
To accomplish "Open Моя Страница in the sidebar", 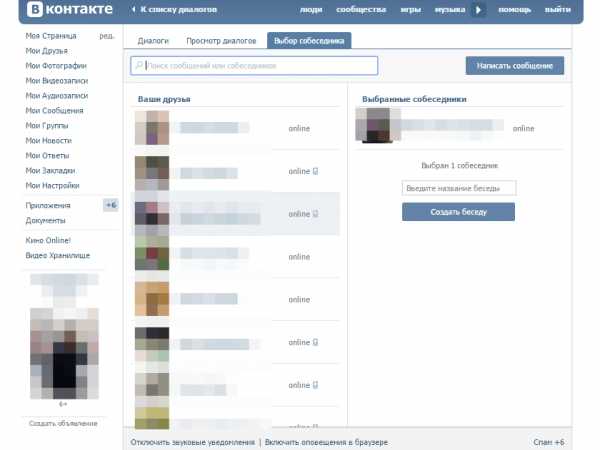I will point(51,36).
